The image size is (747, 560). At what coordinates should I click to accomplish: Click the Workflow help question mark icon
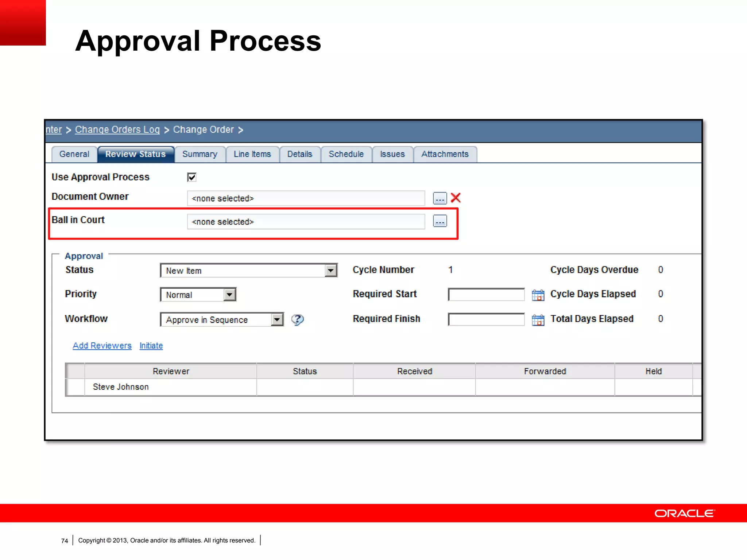pos(297,320)
